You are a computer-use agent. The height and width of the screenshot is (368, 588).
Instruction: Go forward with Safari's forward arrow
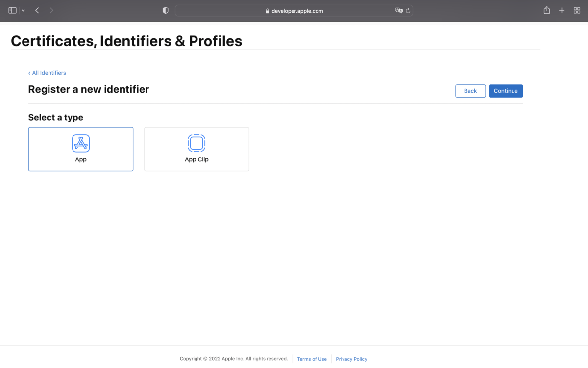52,10
